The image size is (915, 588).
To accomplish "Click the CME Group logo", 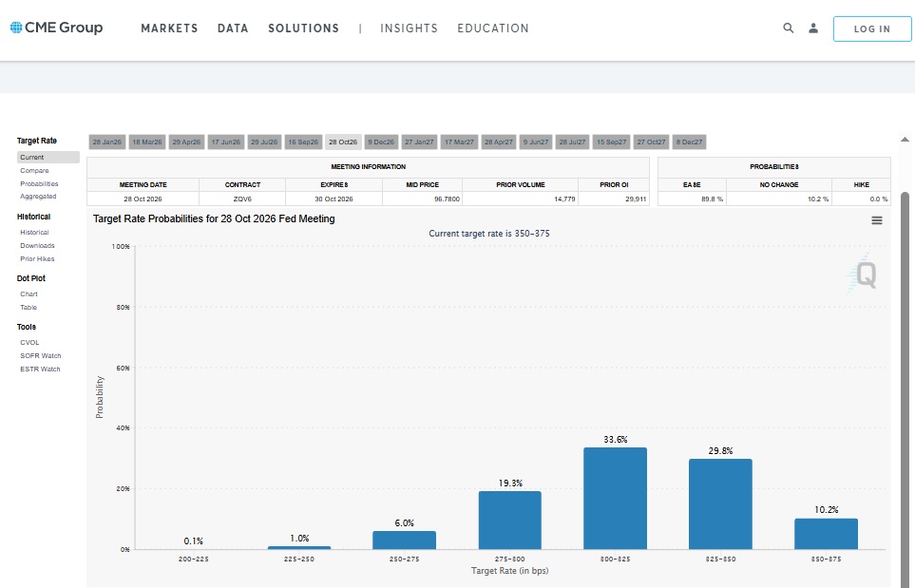I will pyautogui.click(x=56, y=28).
